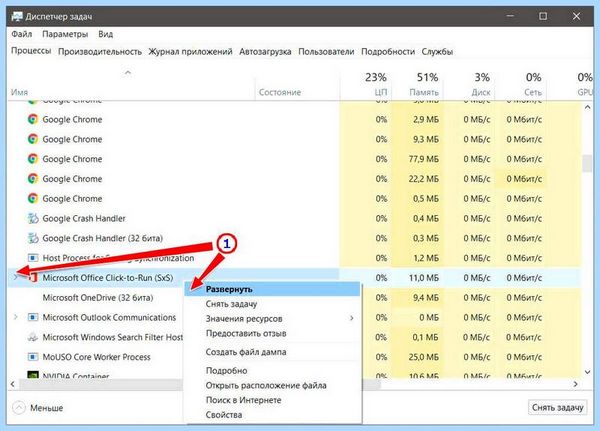Viewport: 600px width, 431px height.
Task: Open the Файл menu
Action: click(21, 34)
